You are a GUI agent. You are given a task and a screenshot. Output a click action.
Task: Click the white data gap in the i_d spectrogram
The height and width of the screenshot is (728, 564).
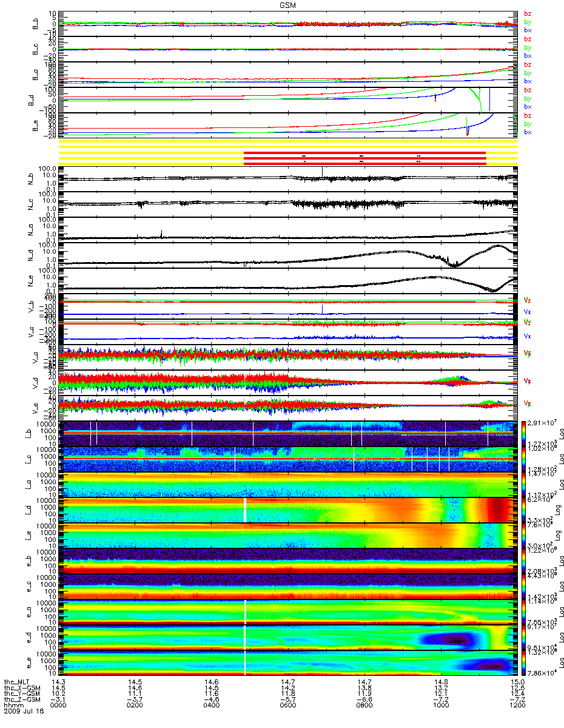coord(245,510)
